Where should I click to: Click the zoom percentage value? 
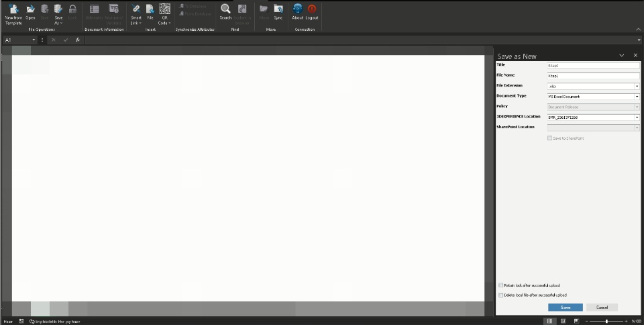click(636, 321)
